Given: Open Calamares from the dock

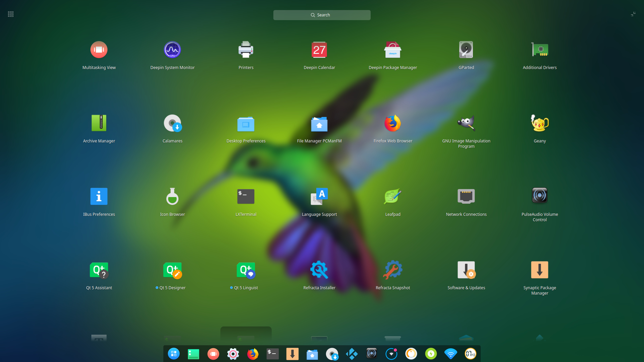Looking at the screenshot, I should point(332,354).
